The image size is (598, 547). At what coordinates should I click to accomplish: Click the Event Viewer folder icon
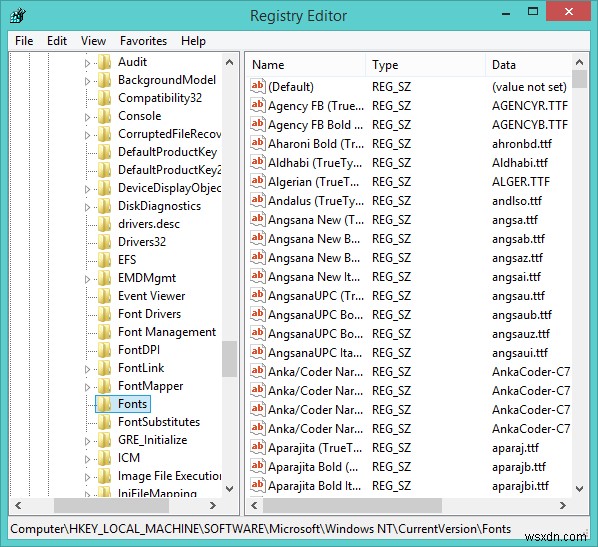tap(104, 296)
